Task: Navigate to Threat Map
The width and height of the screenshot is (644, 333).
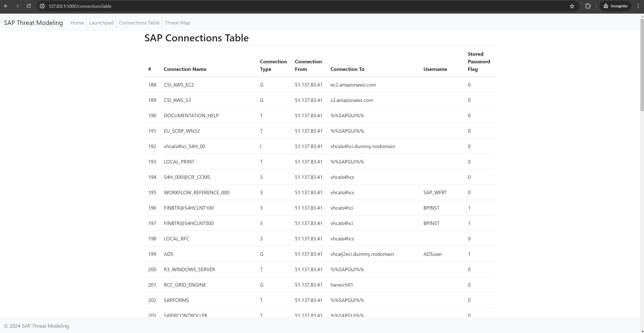Action: click(x=177, y=23)
